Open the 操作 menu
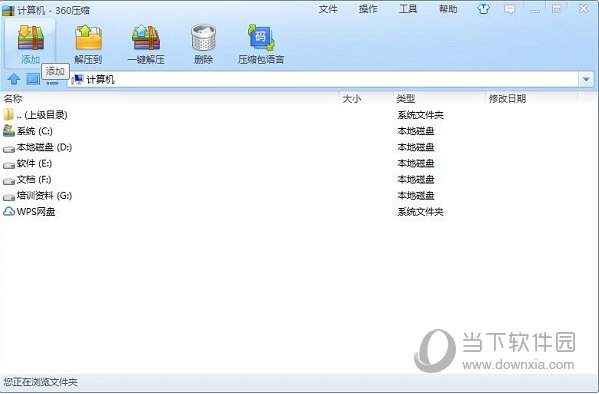The image size is (599, 394). point(368,9)
